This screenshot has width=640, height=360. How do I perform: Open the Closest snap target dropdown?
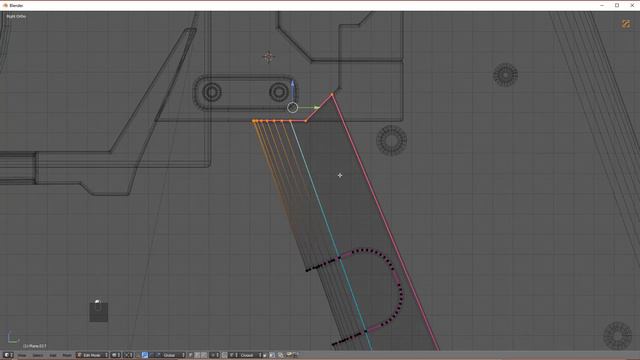[x=250, y=355]
